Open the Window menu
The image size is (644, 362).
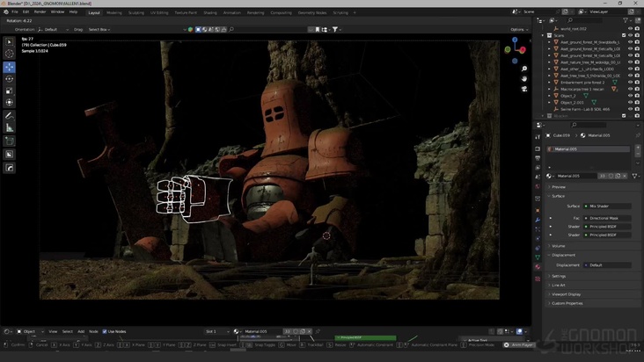57,12
